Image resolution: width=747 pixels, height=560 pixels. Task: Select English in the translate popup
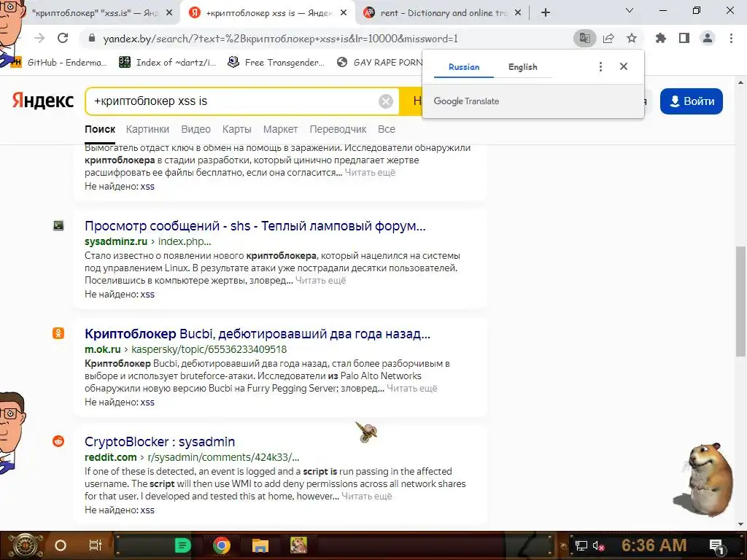point(522,67)
